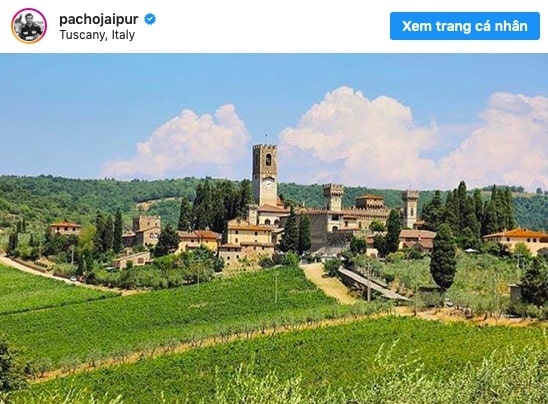Open the Tuscany village photo

[274, 229]
